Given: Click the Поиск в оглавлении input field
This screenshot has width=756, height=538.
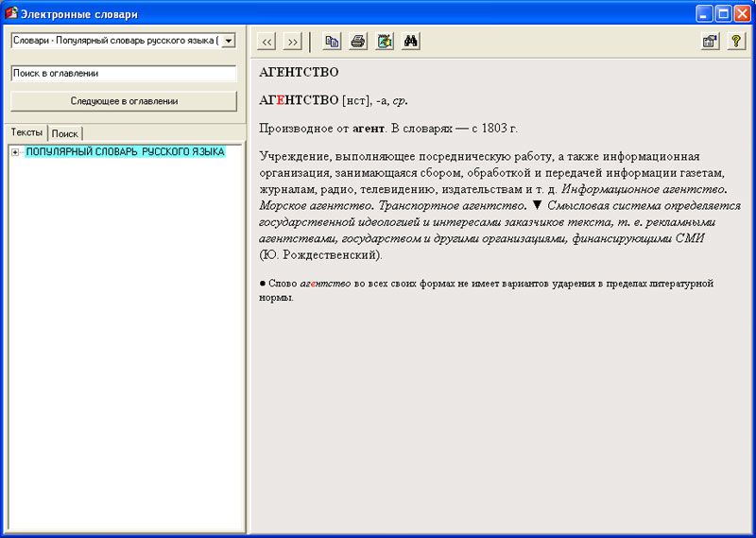Looking at the screenshot, I should 123,73.
